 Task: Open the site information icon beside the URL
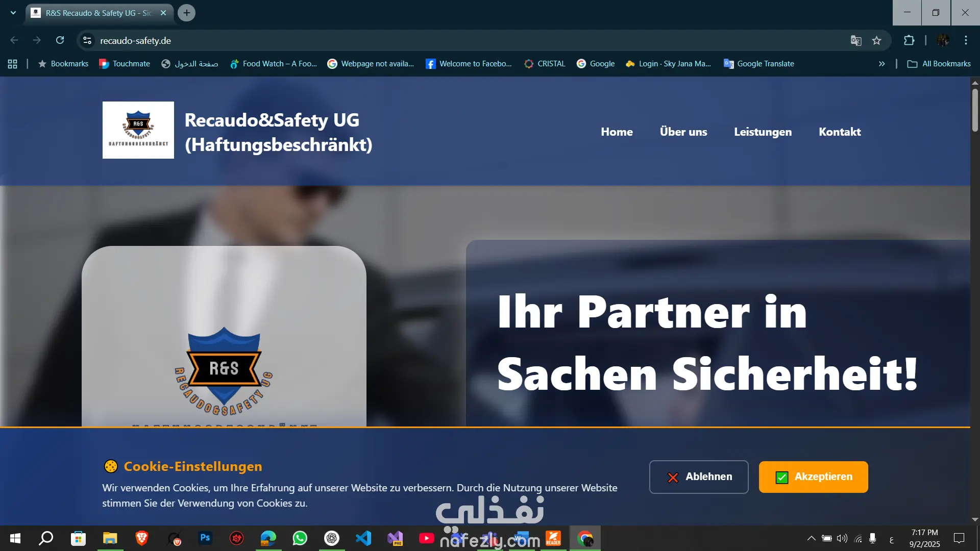click(87, 40)
